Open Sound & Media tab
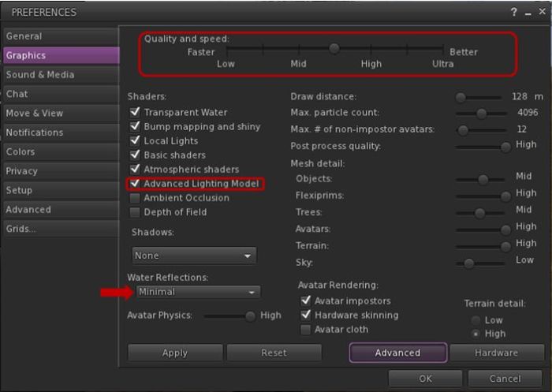The image size is (552, 392). click(x=61, y=75)
